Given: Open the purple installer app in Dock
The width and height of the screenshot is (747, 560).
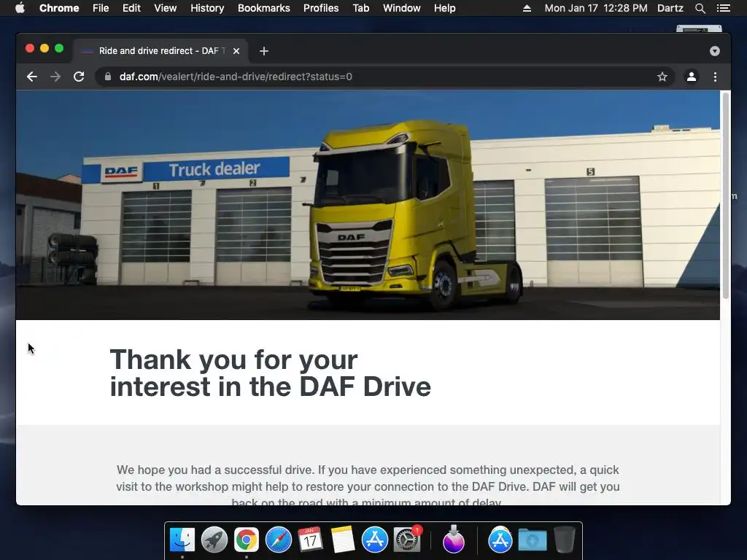Looking at the screenshot, I should point(454,540).
